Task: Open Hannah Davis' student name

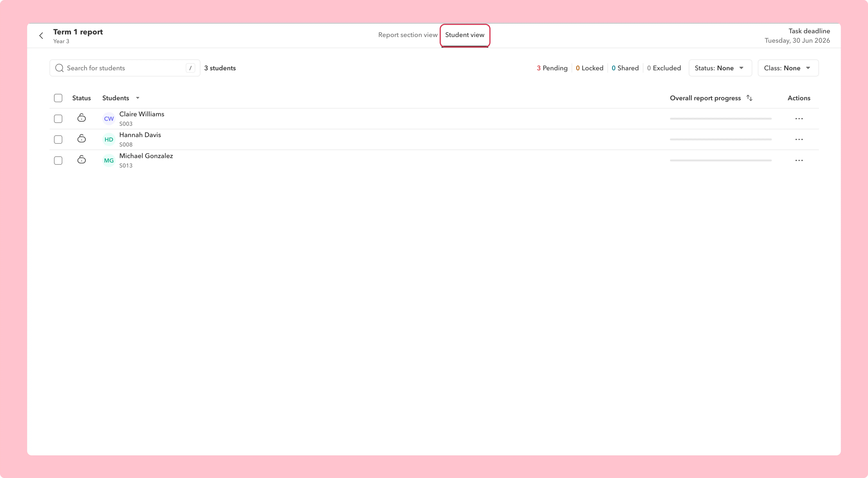Action: pyautogui.click(x=140, y=135)
